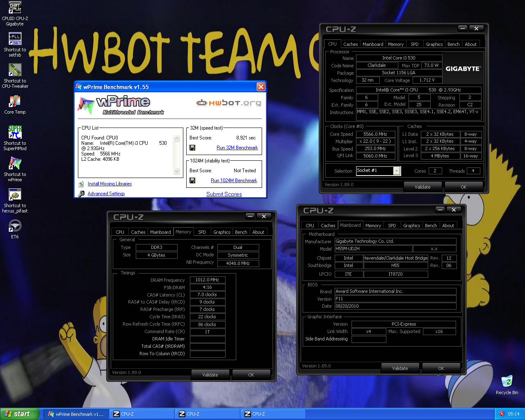Click Run 1024M Benchmark link
The height and width of the screenshot is (420, 525).
tap(234, 180)
